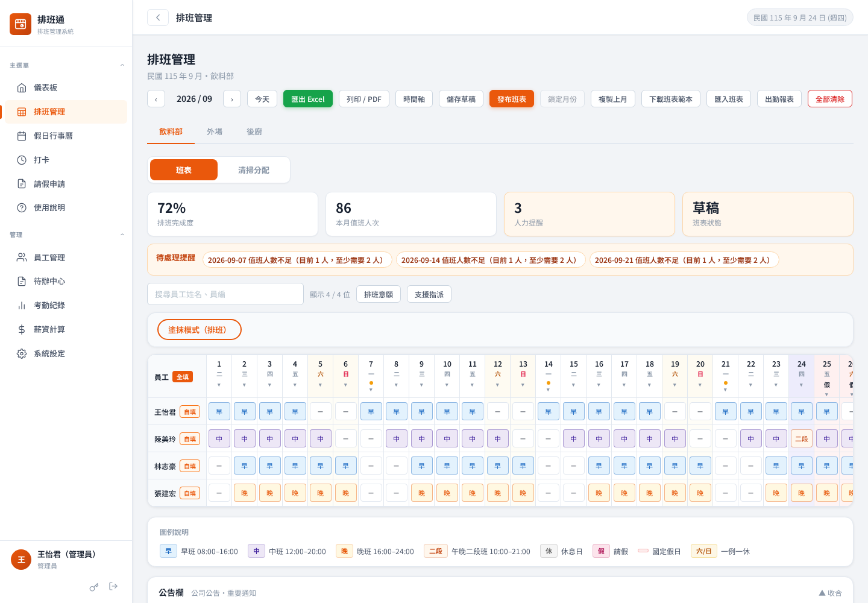The height and width of the screenshot is (603, 868).
Task: Open the day 10 column dropdown arrow
Action: 447,385
